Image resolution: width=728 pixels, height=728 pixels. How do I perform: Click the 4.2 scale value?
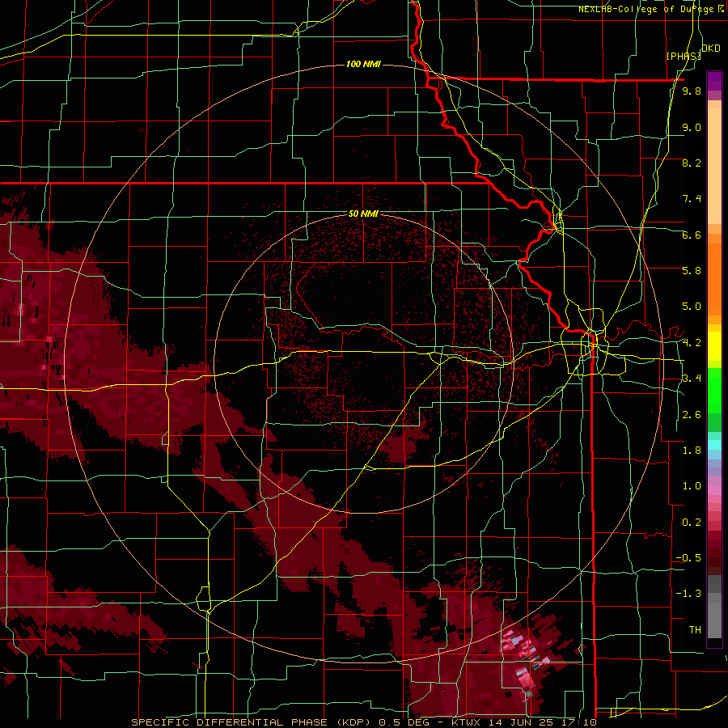(692, 343)
